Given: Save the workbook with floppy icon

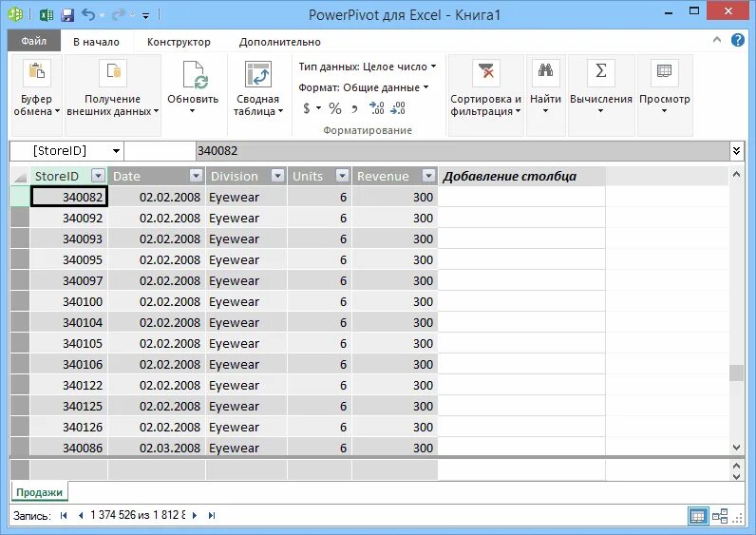Looking at the screenshot, I should pyautogui.click(x=67, y=15).
